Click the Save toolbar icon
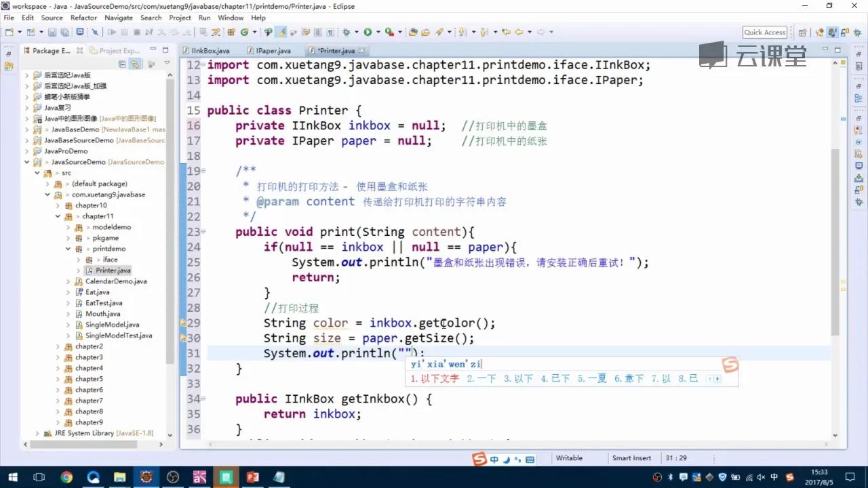The height and width of the screenshot is (488, 868). tap(52, 32)
